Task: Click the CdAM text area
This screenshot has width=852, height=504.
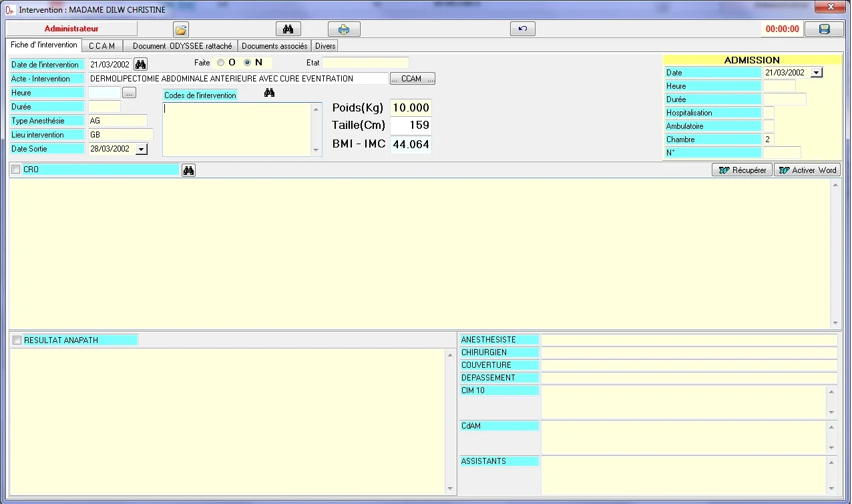Action: [684, 437]
